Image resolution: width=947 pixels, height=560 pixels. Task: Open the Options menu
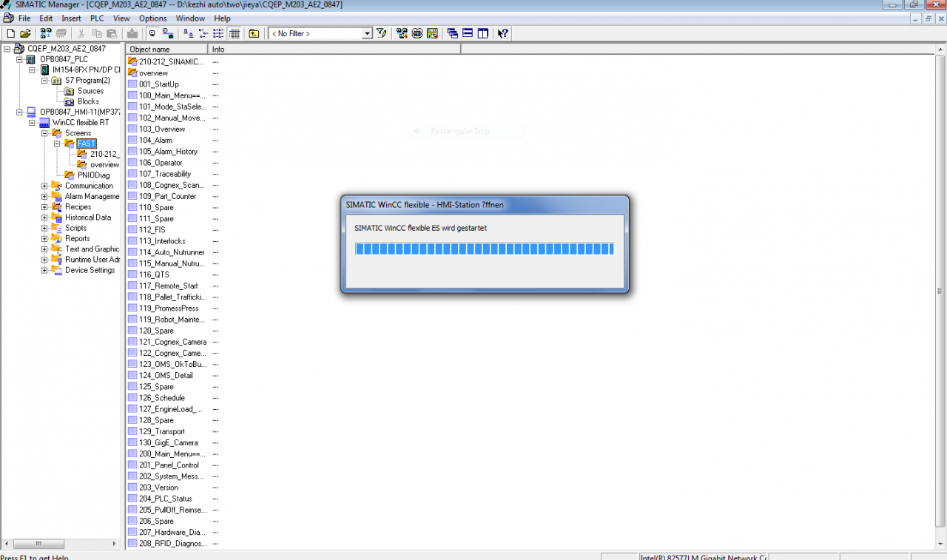pos(153,18)
